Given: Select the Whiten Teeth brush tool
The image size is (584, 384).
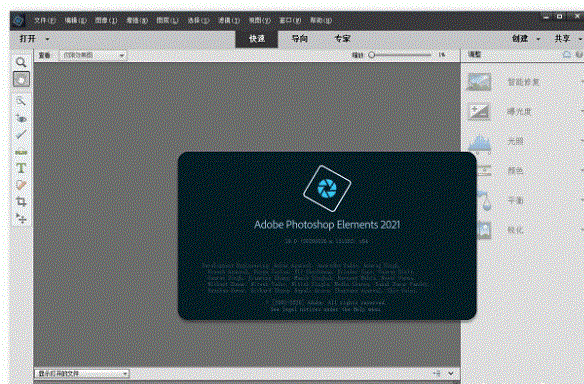Looking at the screenshot, I should (21, 134).
